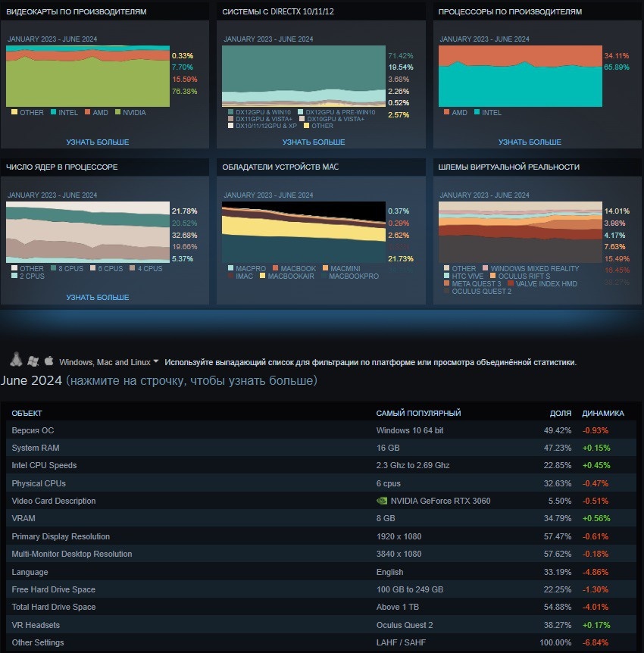644x653 pixels.
Task: Click 'Узнать больше' under video cards chart
Action: pos(98,142)
